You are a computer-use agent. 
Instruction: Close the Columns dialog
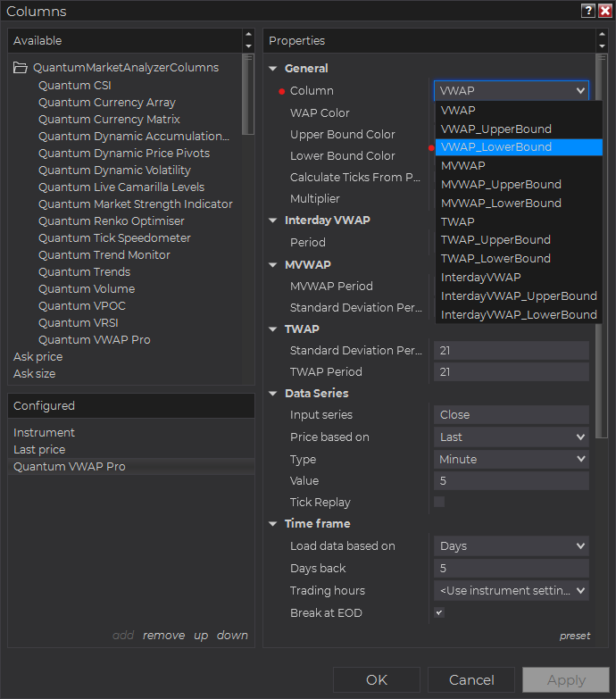[605, 11]
